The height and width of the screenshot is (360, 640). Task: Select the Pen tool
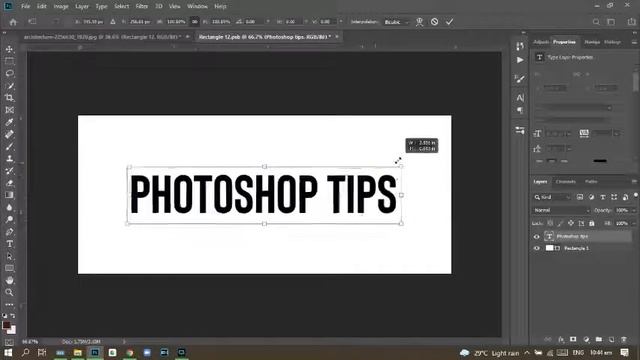click(9, 232)
